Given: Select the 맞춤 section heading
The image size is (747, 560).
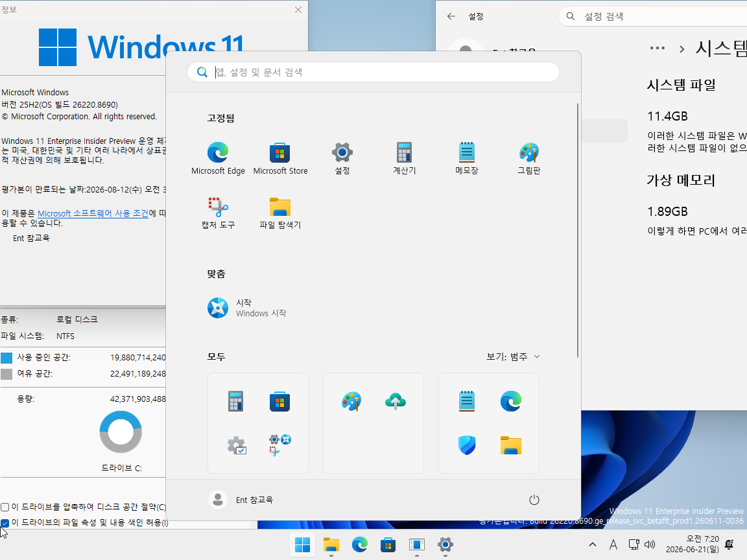Looking at the screenshot, I should coord(216,274).
